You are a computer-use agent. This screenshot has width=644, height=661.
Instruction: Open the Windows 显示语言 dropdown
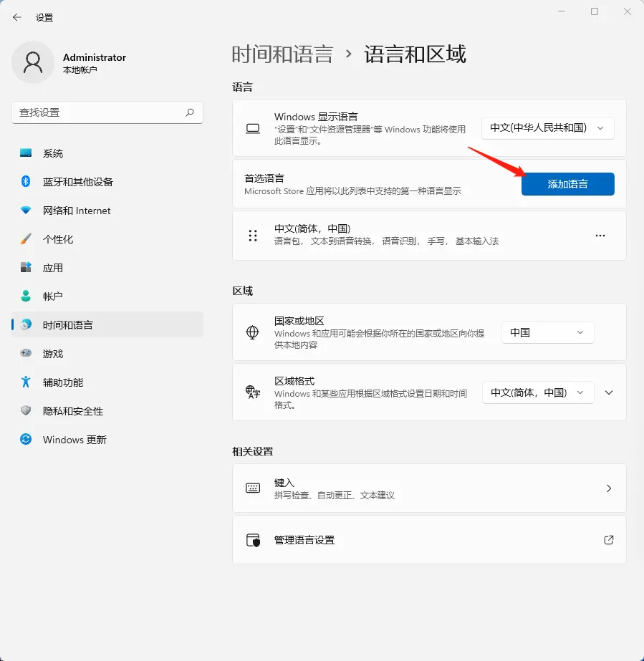point(547,127)
